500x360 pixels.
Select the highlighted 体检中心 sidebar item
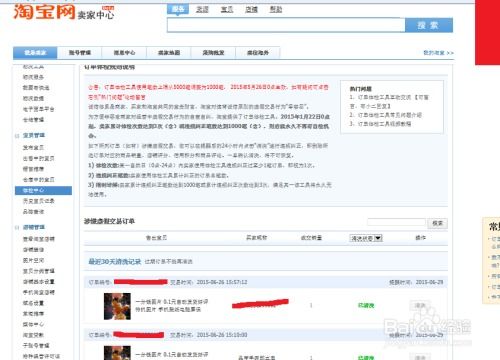point(43,190)
